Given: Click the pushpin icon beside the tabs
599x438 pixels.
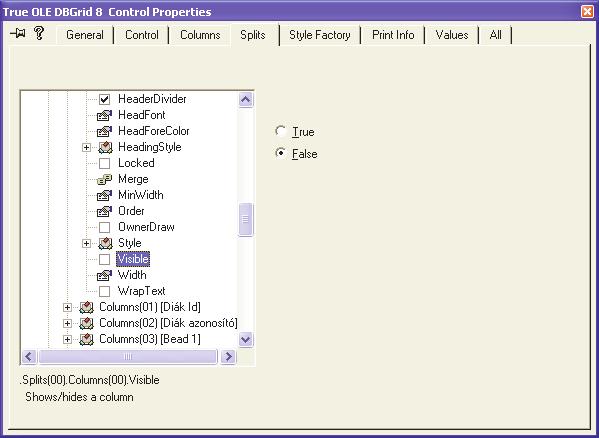Looking at the screenshot, I should pos(18,34).
